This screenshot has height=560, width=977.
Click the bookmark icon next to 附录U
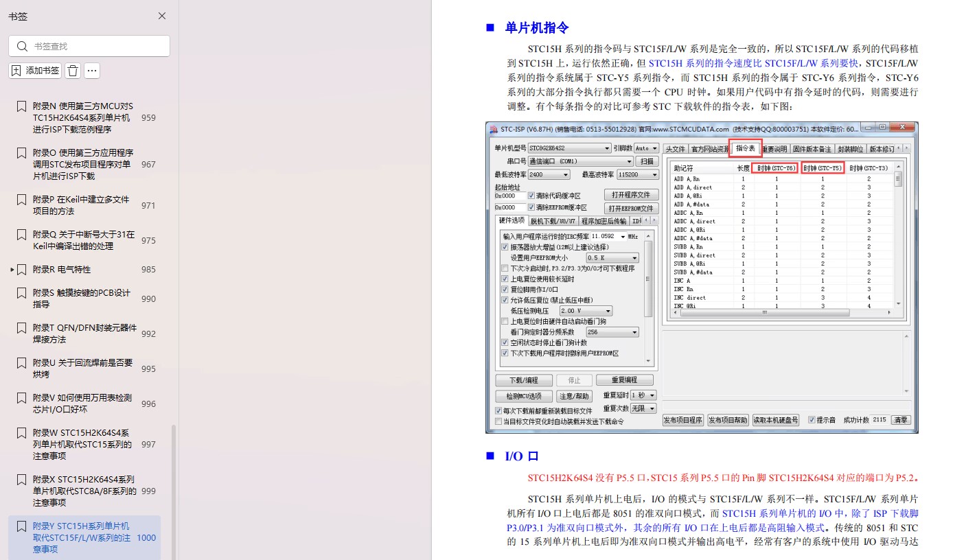pos(21,363)
